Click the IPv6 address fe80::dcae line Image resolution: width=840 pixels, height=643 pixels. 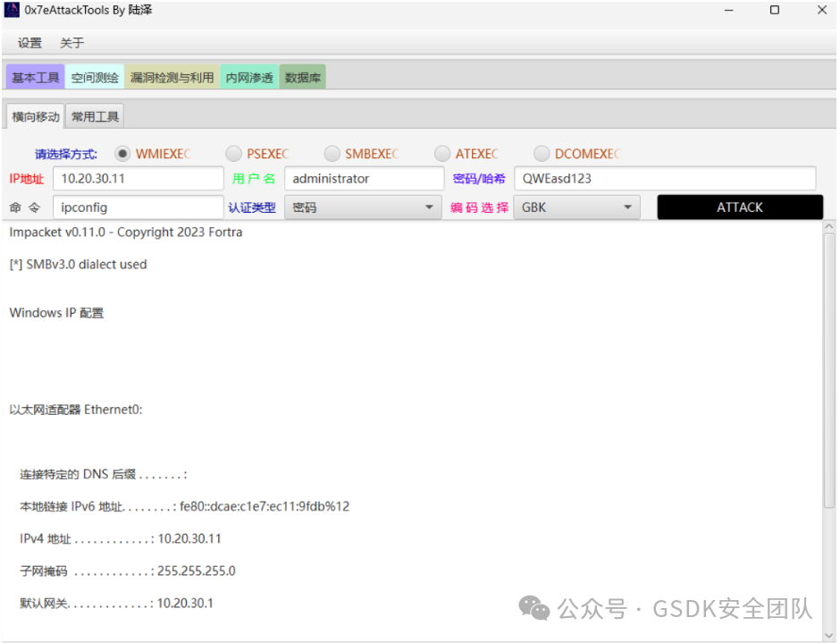(x=185, y=506)
